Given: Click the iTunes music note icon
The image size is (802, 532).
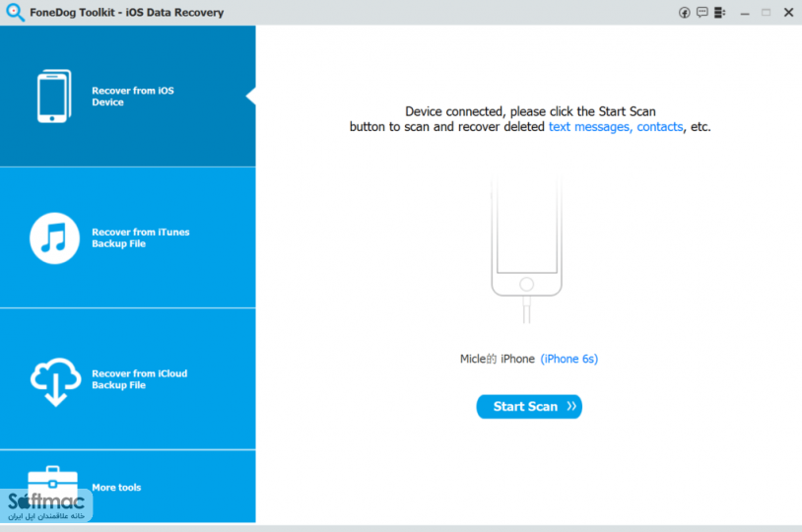Looking at the screenshot, I should 54,237.
